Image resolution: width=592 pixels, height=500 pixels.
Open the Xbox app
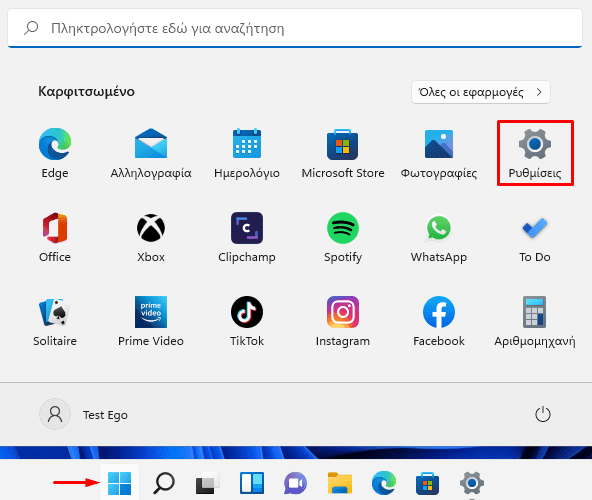pos(151,238)
